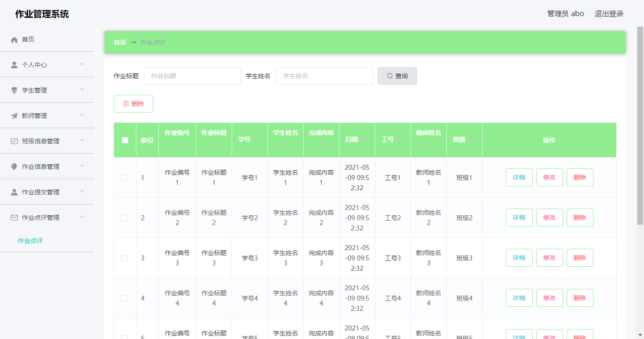Click the 查询 search button
Viewport: 644px width, 339px height.
(397, 76)
